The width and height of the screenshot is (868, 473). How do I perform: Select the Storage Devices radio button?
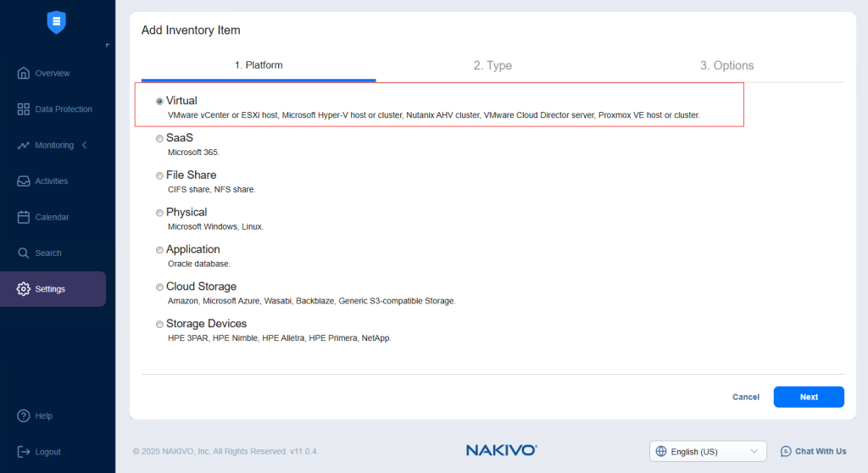pyautogui.click(x=159, y=324)
